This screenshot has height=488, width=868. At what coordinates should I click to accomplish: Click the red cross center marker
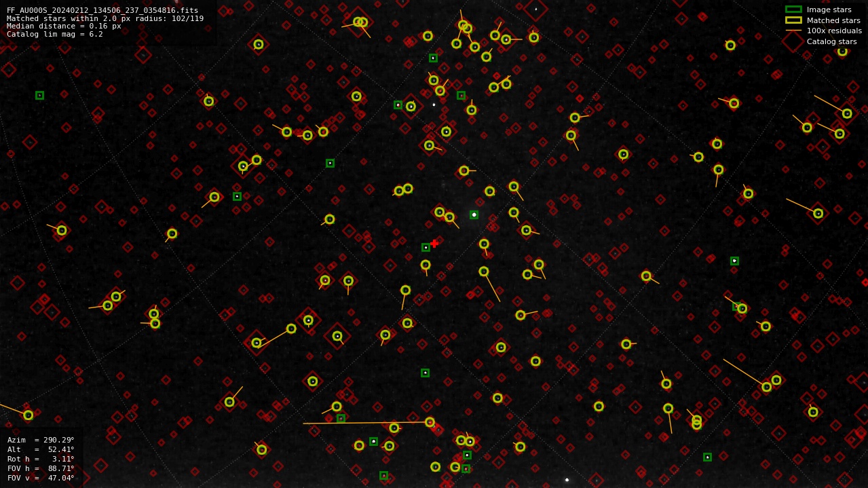[434, 244]
